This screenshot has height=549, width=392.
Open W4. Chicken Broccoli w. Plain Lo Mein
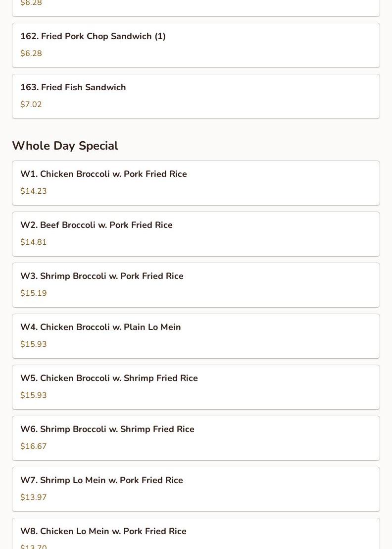100,328
